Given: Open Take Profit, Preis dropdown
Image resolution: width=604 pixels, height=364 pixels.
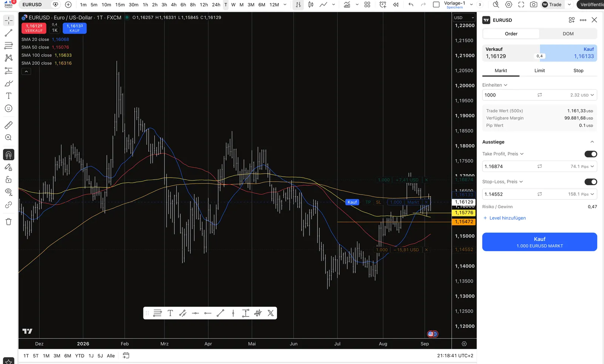Looking at the screenshot, I should tap(503, 154).
